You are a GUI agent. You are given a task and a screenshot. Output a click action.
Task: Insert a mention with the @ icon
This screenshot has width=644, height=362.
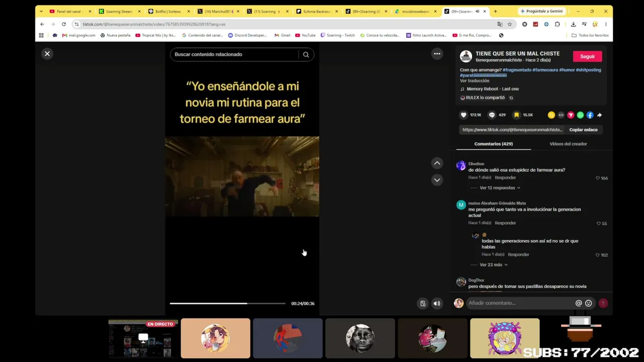point(579,303)
